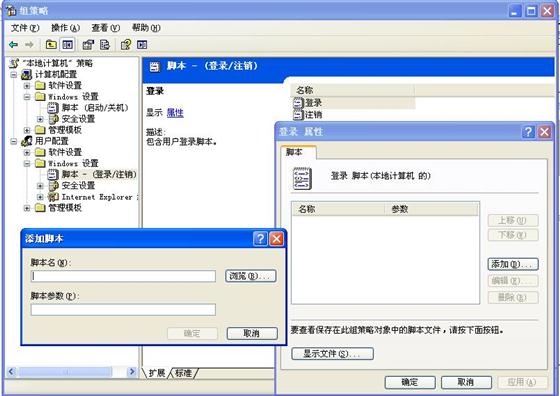Click the 属性 link
Viewport: 560px width, 396px height.
tap(175, 113)
